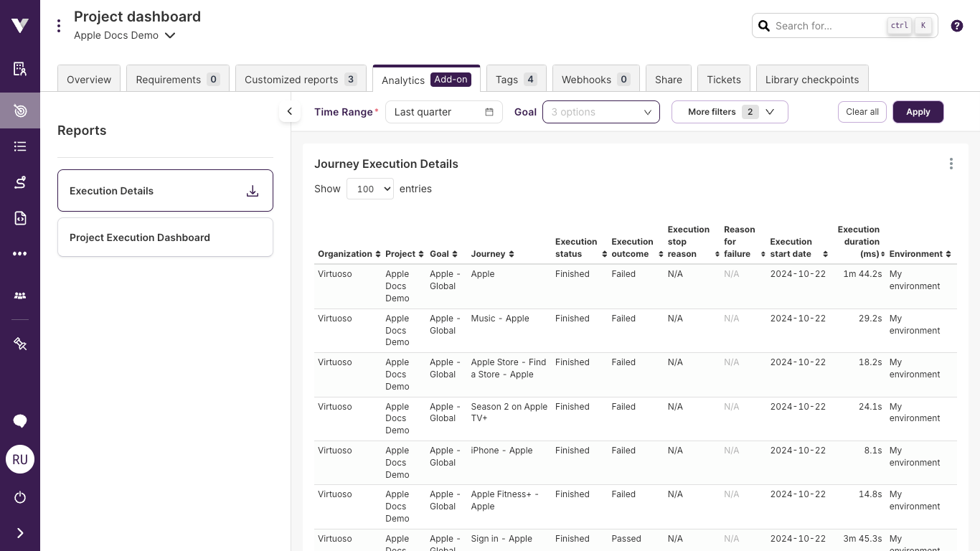
Task: Open the project kebab menu beside the title
Action: [x=59, y=26]
